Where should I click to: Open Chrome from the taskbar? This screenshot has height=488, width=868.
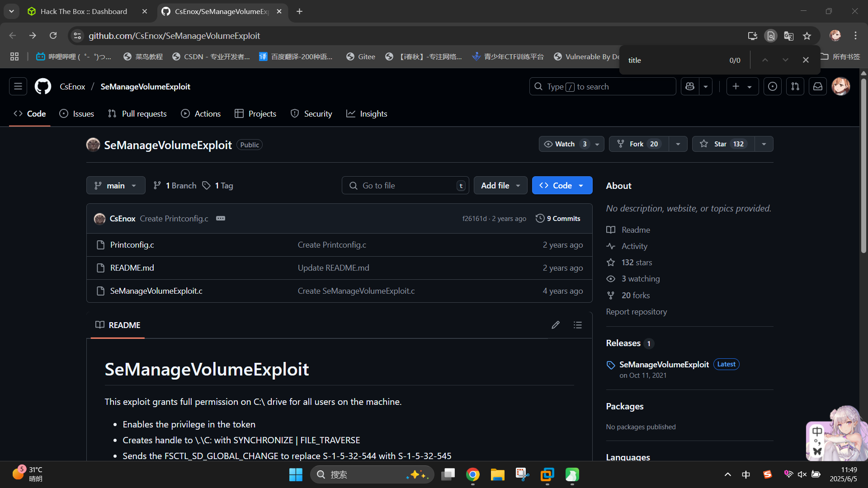click(x=473, y=474)
